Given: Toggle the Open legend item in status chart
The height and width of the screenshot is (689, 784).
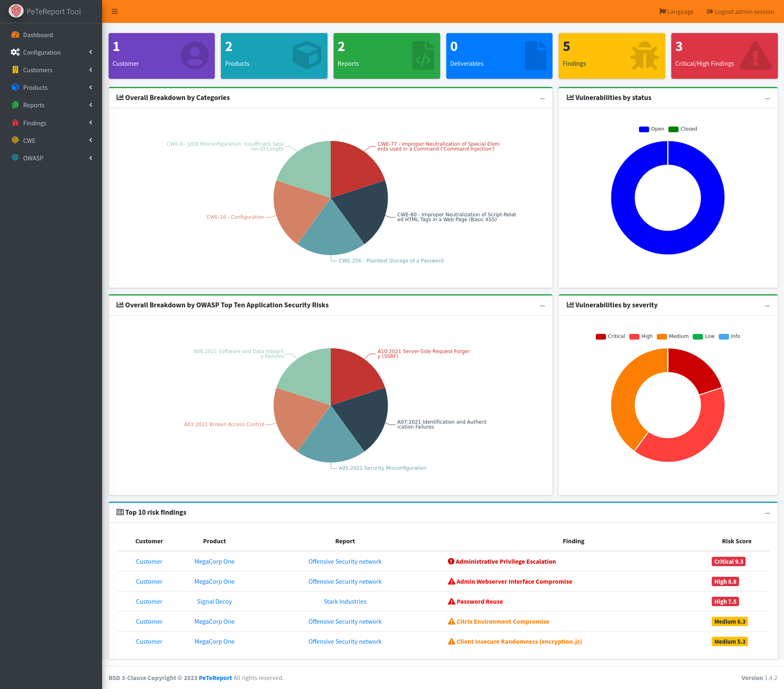Looking at the screenshot, I should (x=651, y=129).
